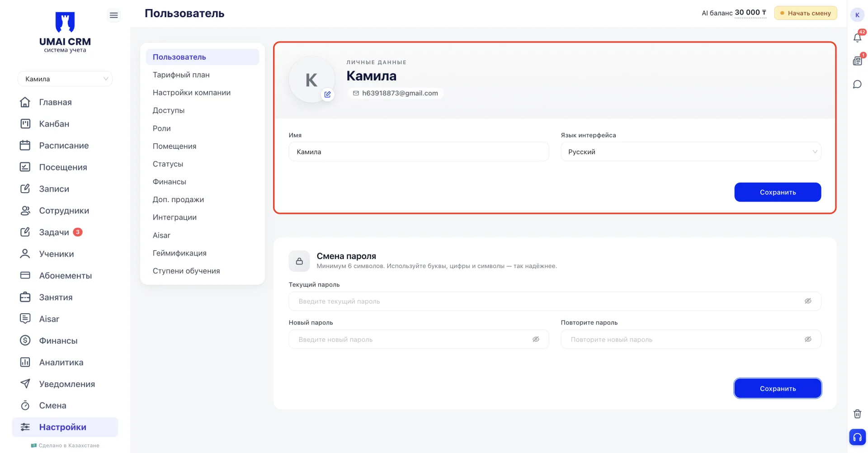The width and height of the screenshot is (868, 453).
Task: Click the red 3 badge next to Задачи
Action: pyautogui.click(x=78, y=232)
